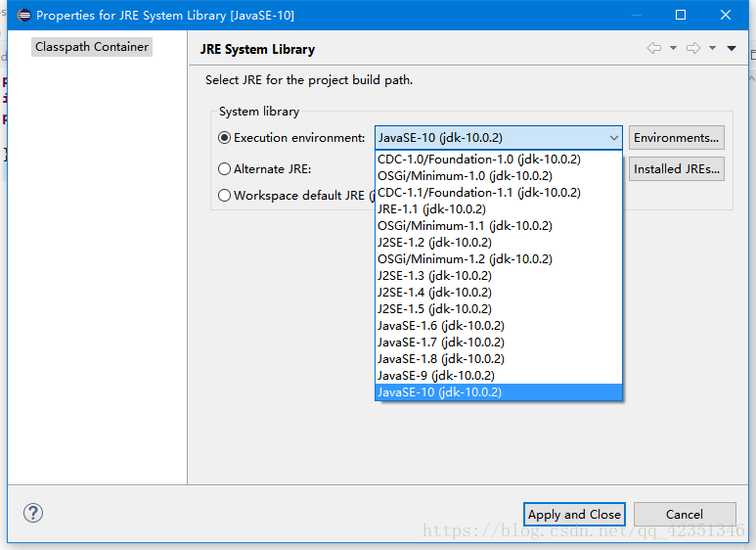Choose CDC-1.1/Foundation-1.1 from the list
The height and width of the screenshot is (550, 756).
499,193
